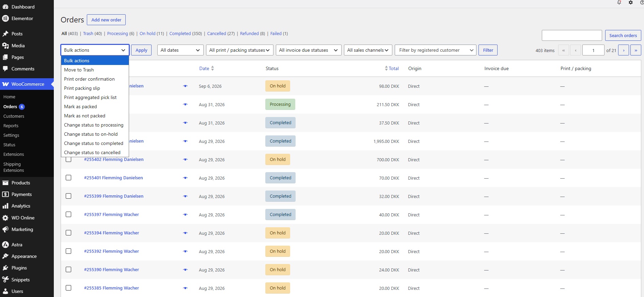
Task: Open the All dates dropdown
Action: pos(180,50)
